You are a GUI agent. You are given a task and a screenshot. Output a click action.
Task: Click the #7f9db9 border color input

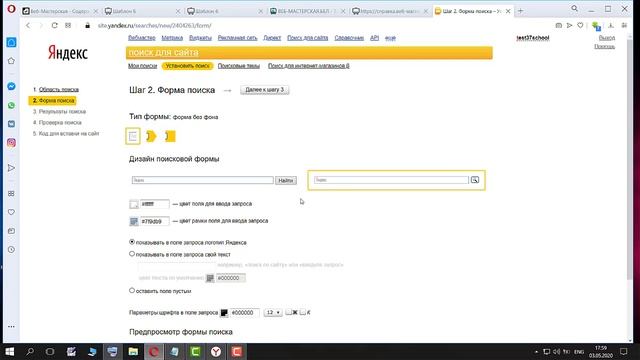tap(154, 221)
